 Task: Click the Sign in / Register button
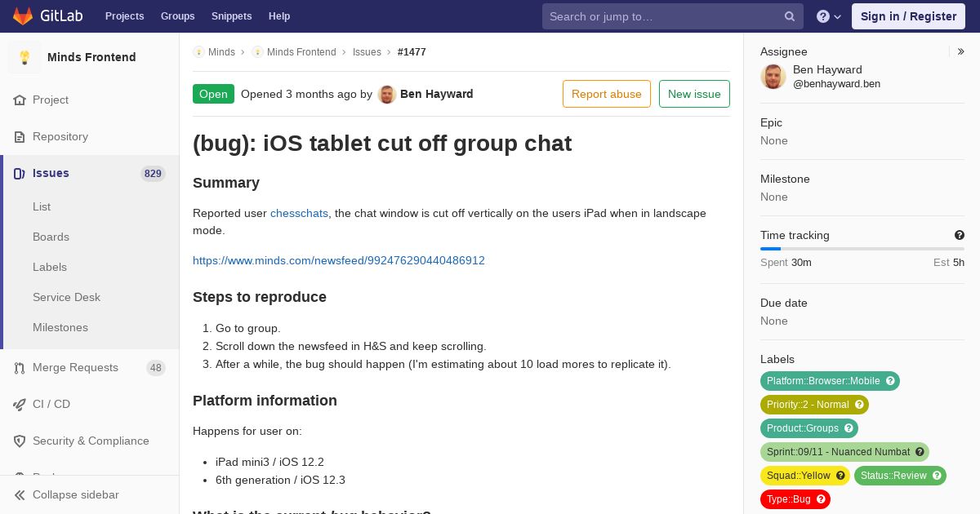908,16
